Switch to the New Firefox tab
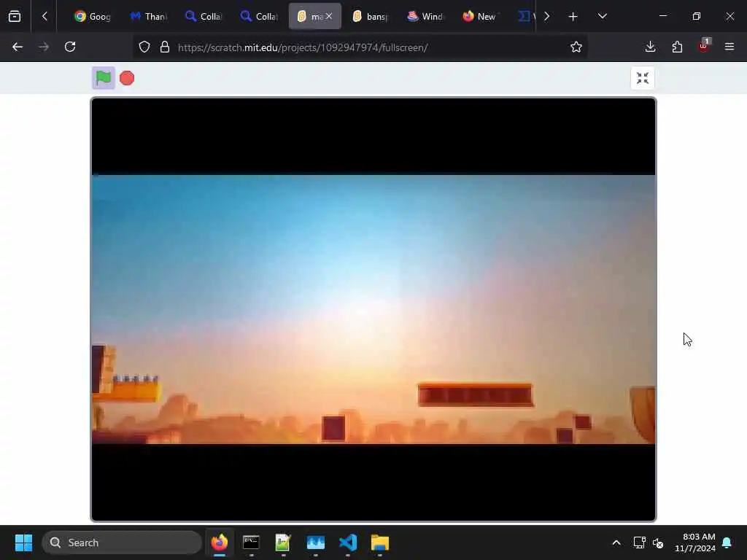This screenshot has width=747, height=560. tap(480, 16)
